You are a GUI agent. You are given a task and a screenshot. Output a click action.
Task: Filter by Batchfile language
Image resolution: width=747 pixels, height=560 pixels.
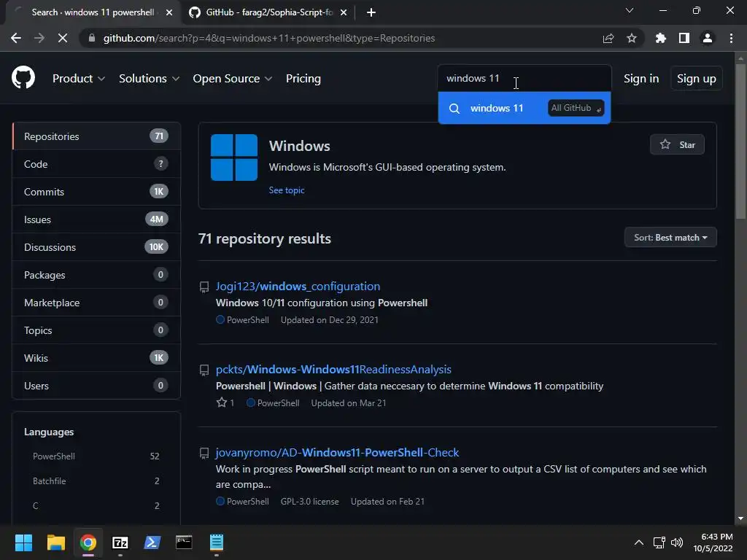pos(96,481)
